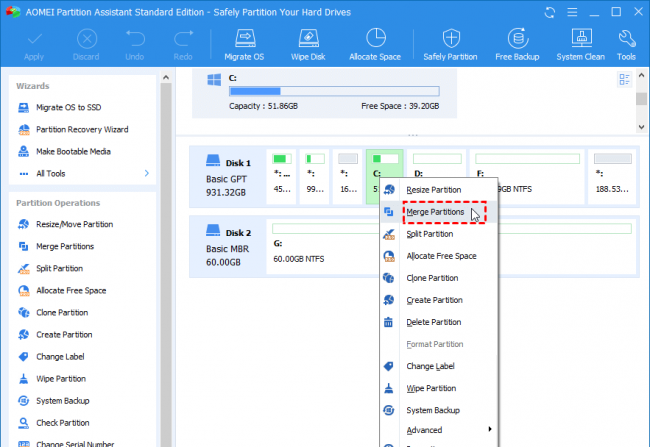Select Wipe Partition in context menu
This screenshot has width=650, height=447.
click(x=439, y=388)
